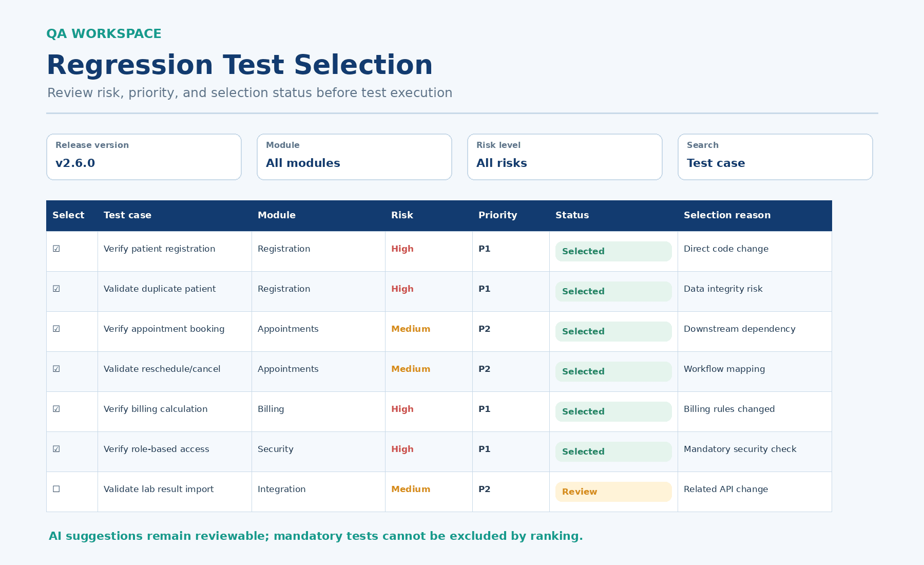
Task: Deselect the Verify role-based access checkbox
Action: (x=56, y=449)
